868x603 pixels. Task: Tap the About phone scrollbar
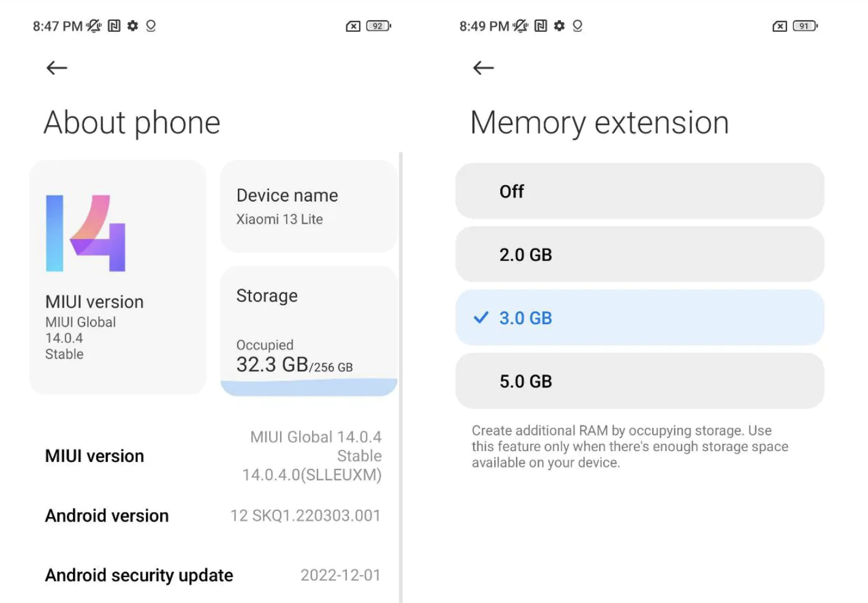[401, 377]
